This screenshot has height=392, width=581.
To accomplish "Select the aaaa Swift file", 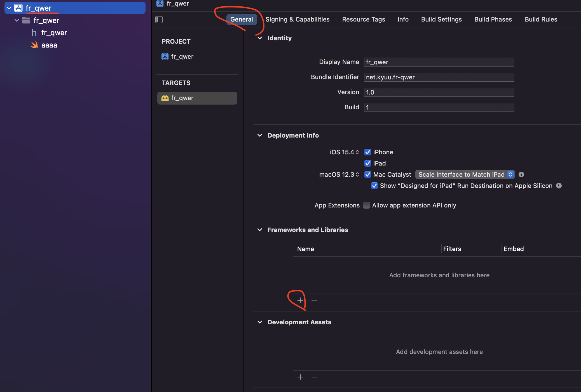I will (49, 45).
